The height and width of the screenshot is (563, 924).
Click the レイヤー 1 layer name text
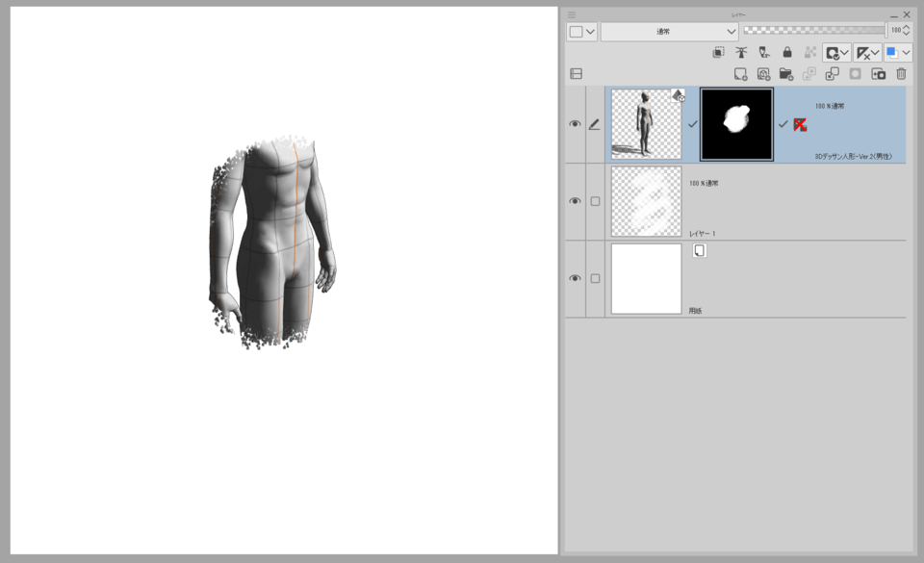(702, 234)
